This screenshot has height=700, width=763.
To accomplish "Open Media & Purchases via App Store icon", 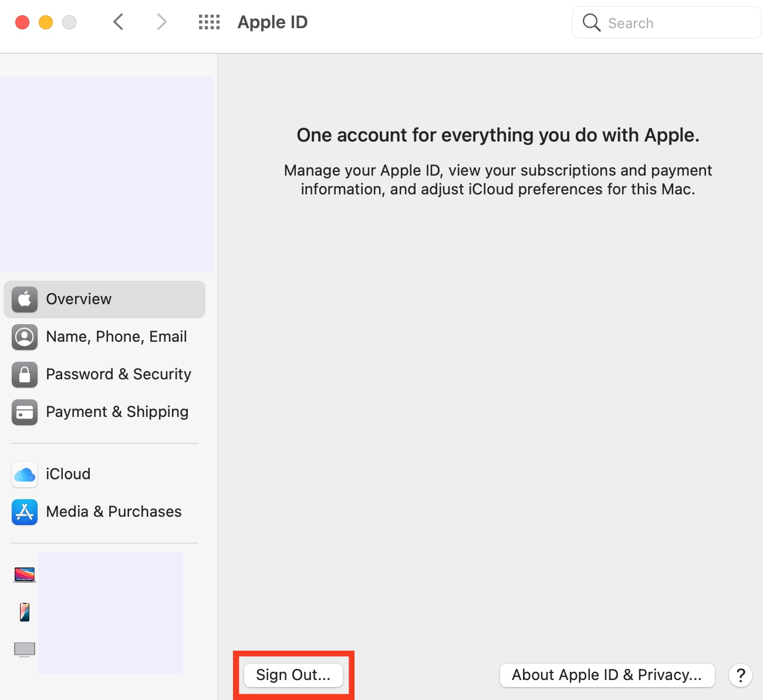I will click(x=24, y=512).
